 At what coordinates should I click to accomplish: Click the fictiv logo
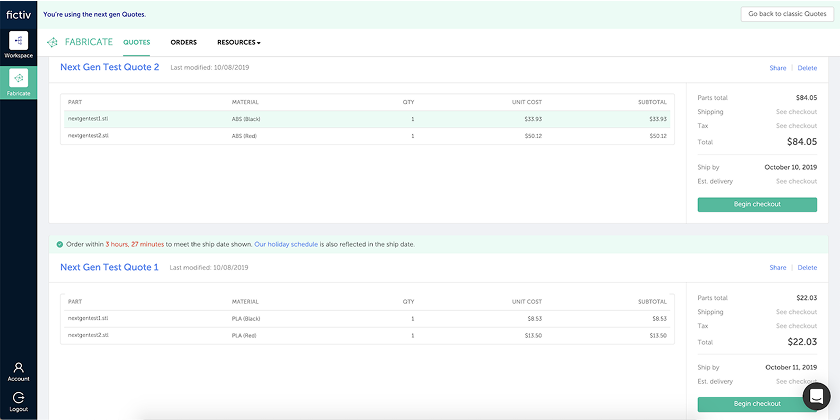[18, 13]
